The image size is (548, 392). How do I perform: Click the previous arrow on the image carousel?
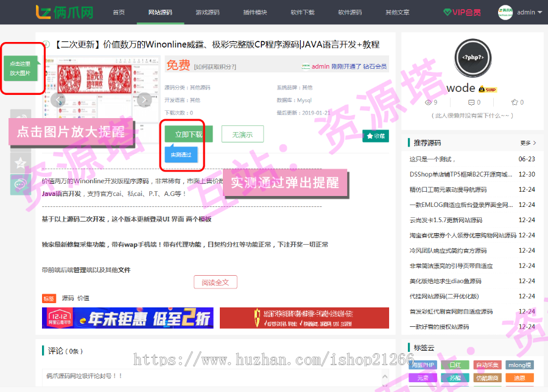[57, 100]
